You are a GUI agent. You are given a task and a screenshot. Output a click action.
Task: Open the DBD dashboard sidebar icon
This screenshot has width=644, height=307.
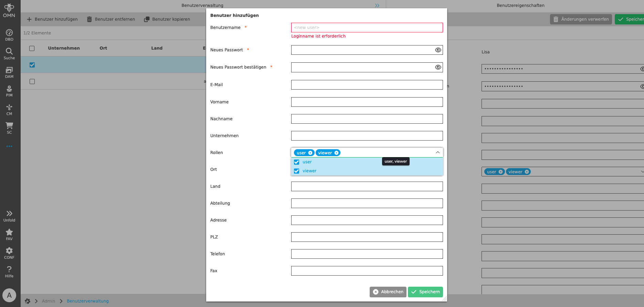(x=9, y=35)
